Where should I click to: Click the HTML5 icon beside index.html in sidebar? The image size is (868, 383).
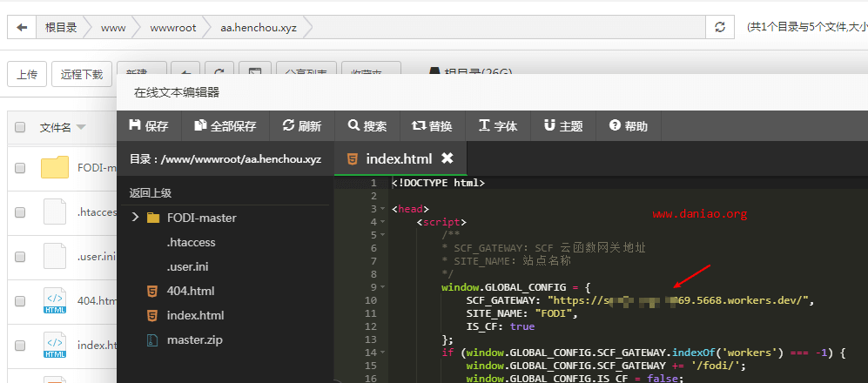152,315
